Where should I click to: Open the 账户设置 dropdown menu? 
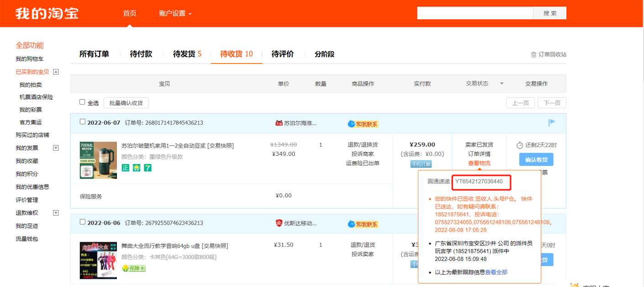(175, 13)
